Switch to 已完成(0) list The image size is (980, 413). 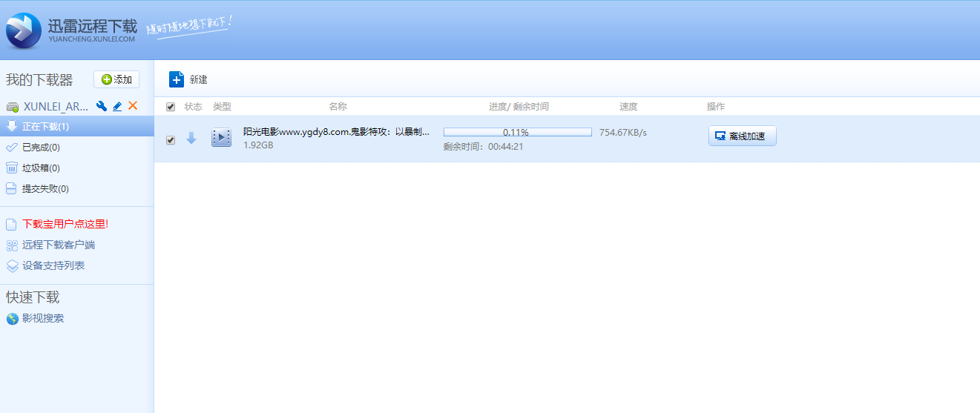(x=41, y=148)
